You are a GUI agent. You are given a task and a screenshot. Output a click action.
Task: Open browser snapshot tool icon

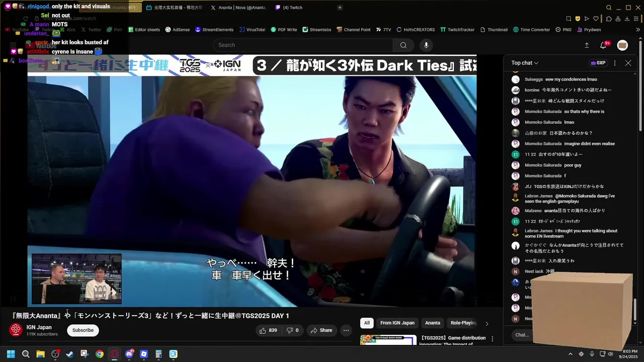pyautogui.click(x=569, y=19)
